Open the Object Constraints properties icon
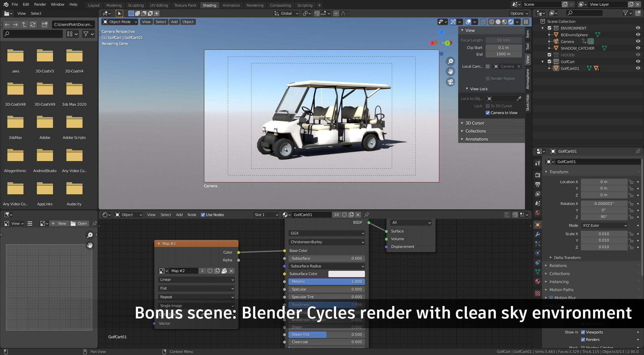 click(538, 262)
